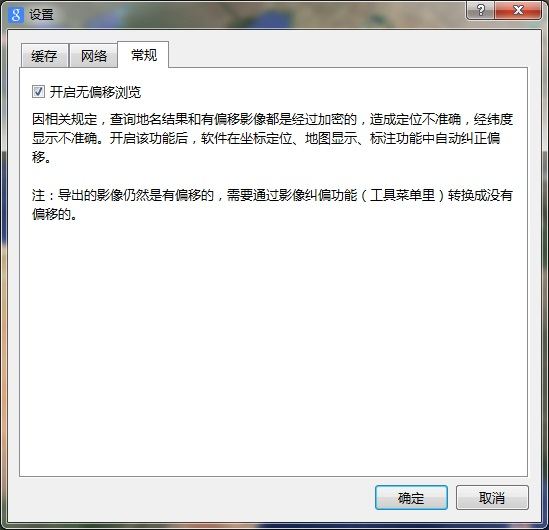549x530 pixels.
Task: Open the 网络 tab
Action: tap(93, 56)
